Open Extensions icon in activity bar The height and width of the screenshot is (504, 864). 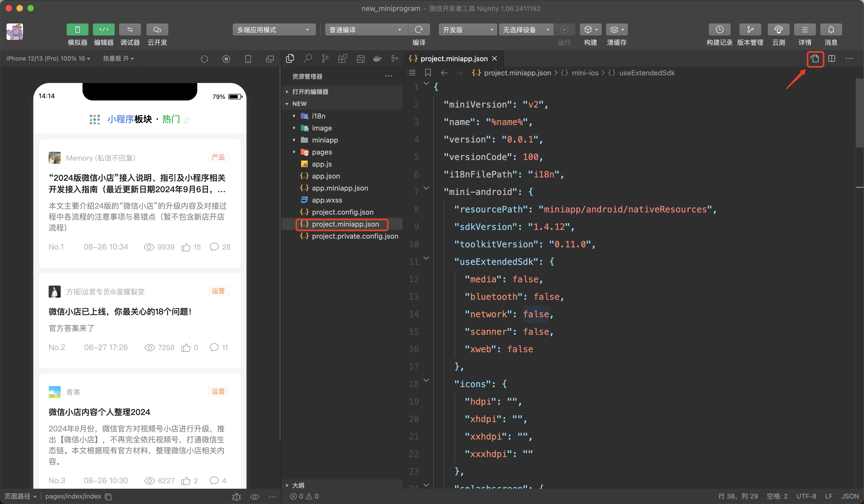click(342, 59)
